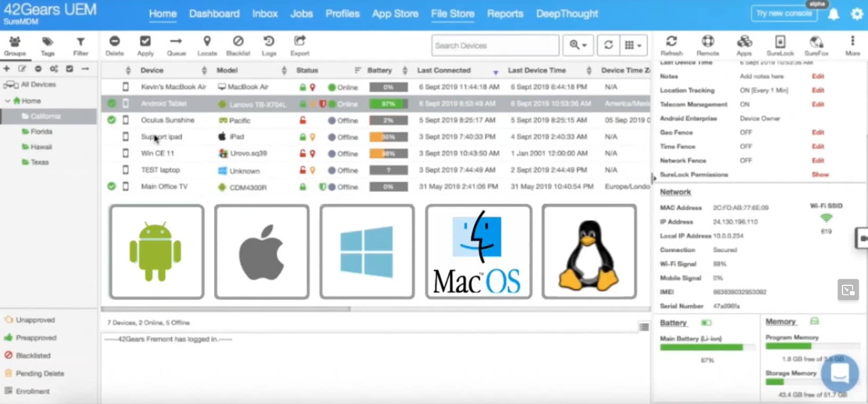
Task: Sort the grid by the Status column header
Action: 307,70
